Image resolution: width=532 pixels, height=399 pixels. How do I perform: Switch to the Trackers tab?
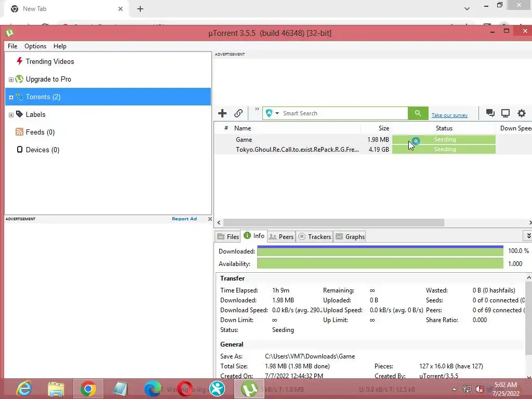tap(315, 237)
